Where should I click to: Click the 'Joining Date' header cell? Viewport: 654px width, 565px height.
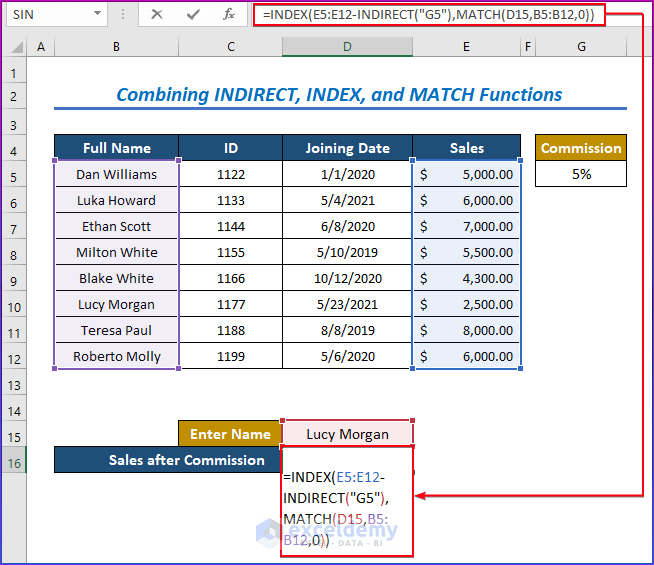347,148
